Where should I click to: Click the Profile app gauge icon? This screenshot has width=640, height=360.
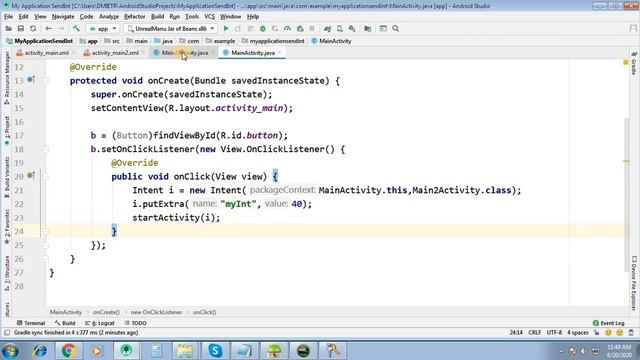coord(287,29)
